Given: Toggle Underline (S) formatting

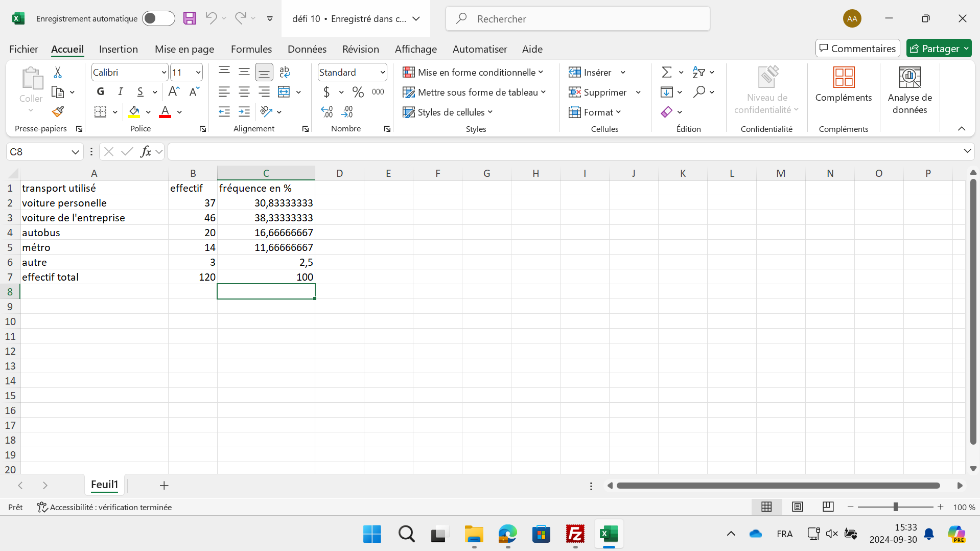Looking at the screenshot, I should pos(140,91).
